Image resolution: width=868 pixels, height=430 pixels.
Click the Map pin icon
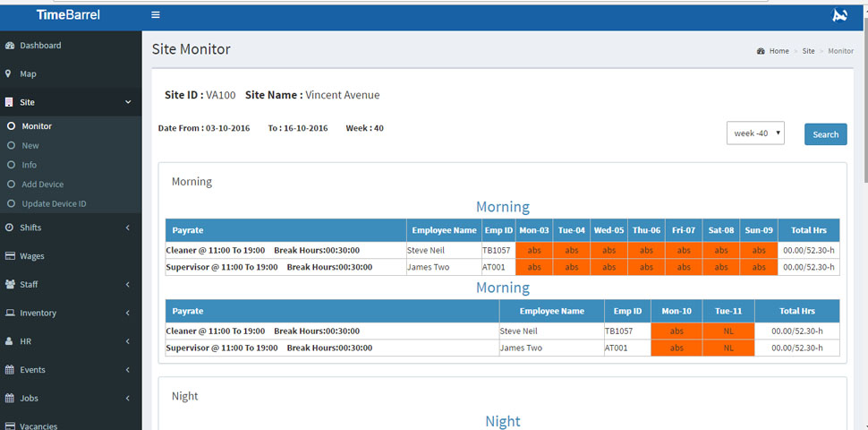[x=9, y=74]
